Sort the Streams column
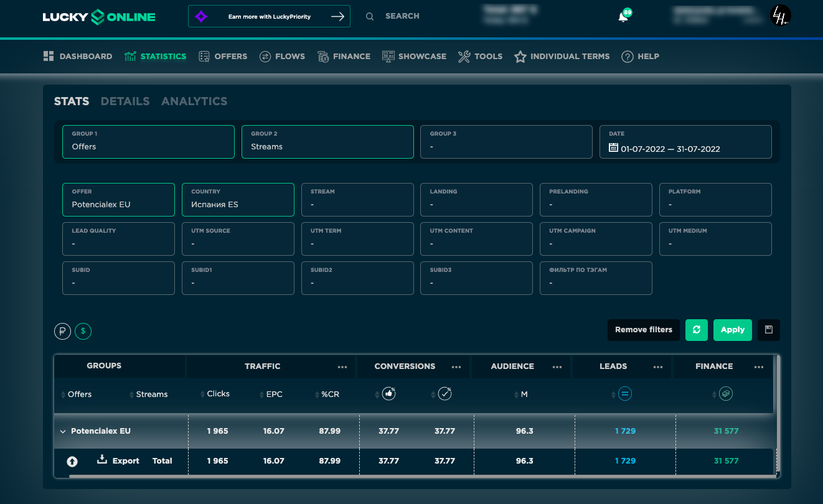Viewport: 823px width, 504px height. pos(148,394)
